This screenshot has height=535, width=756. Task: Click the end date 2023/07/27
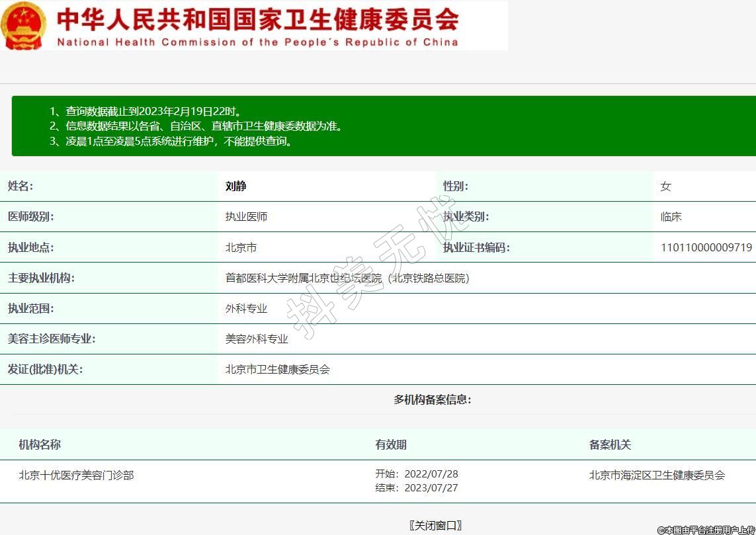(x=431, y=488)
